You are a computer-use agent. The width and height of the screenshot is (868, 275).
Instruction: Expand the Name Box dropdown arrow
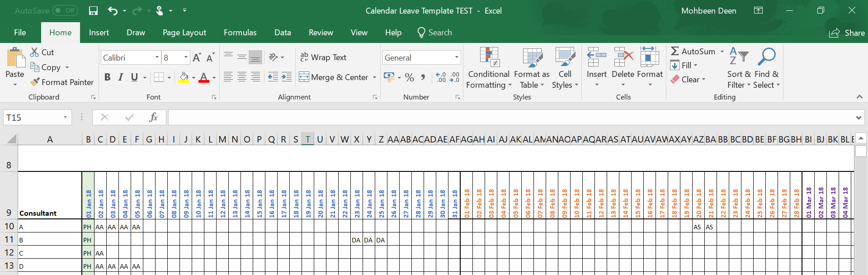tap(65, 118)
